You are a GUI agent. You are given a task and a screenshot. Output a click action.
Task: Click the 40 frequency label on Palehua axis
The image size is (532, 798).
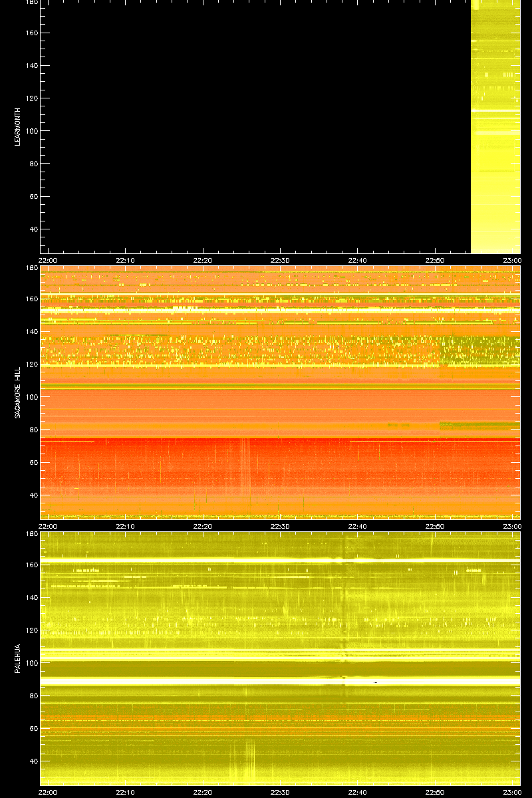pos(33,761)
